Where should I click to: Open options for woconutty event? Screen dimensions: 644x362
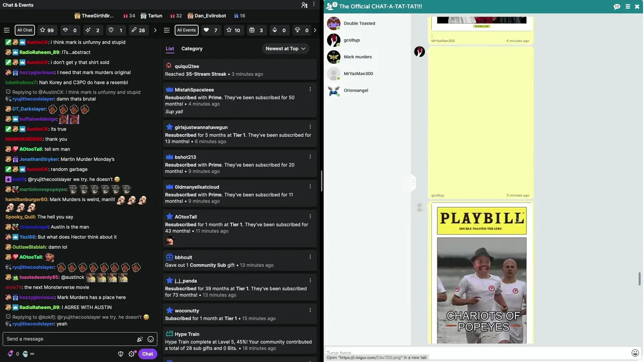point(310,311)
